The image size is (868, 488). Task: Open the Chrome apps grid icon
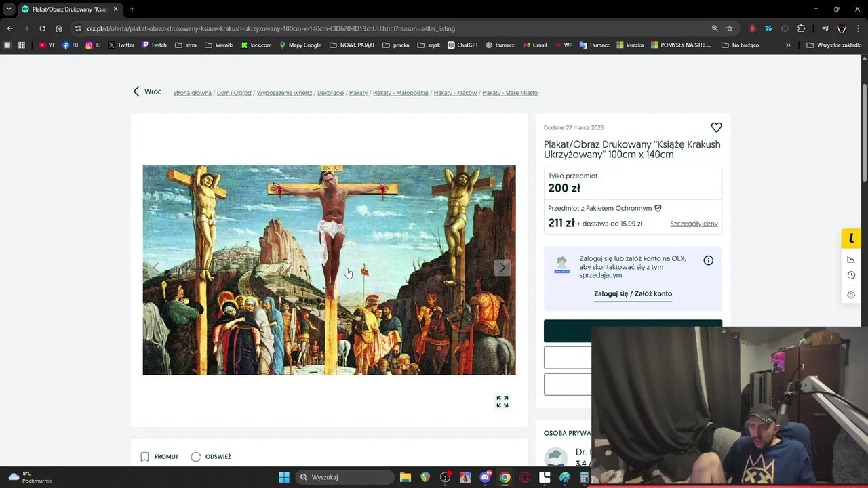coord(22,45)
